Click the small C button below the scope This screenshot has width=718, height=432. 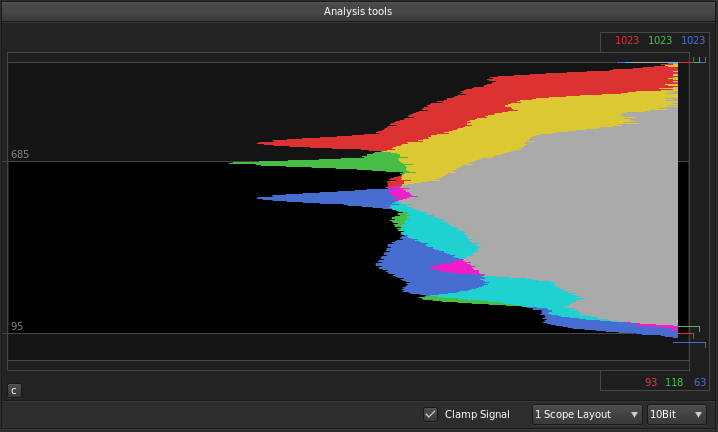click(x=14, y=391)
